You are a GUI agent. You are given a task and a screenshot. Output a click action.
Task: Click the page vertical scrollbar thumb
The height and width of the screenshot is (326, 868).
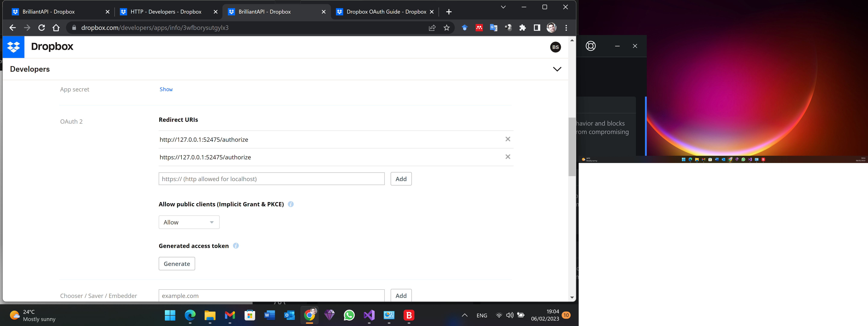(x=572, y=147)
